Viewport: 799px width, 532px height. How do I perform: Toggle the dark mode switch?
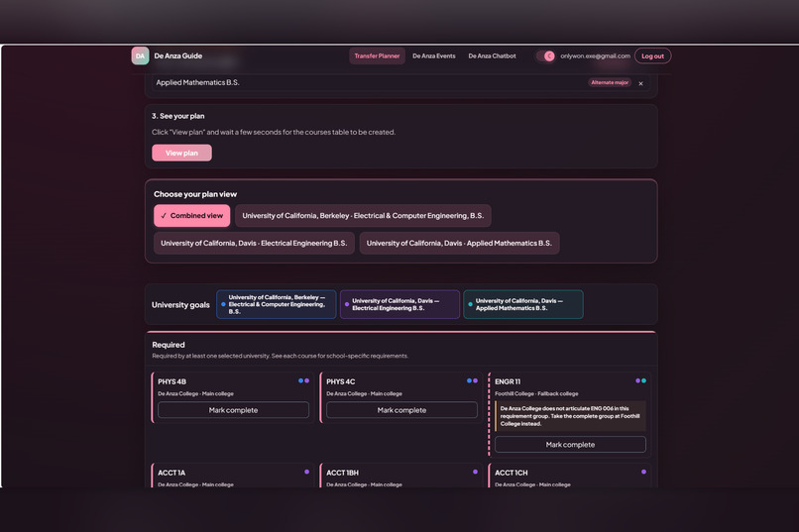click(544, 56)
